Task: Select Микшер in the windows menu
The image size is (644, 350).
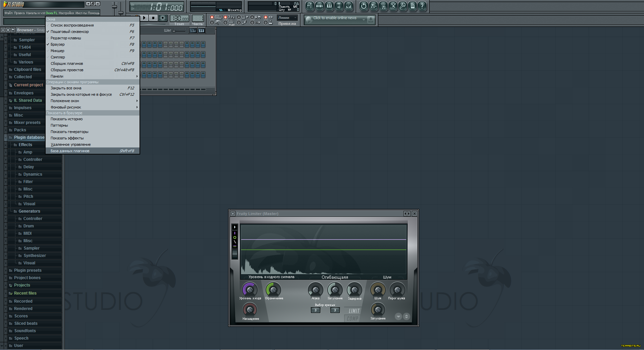Action: click(57, 51)
